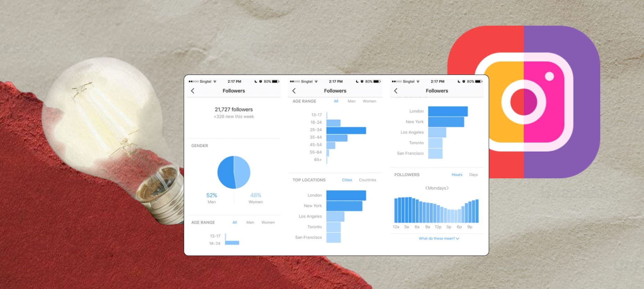Click the '+326 new this week' text

point(234,117)
